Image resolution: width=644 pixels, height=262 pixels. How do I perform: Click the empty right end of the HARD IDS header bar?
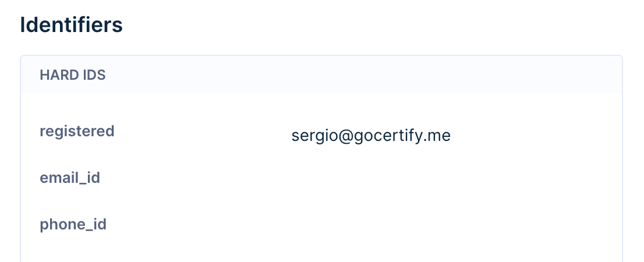coord(534,75)
